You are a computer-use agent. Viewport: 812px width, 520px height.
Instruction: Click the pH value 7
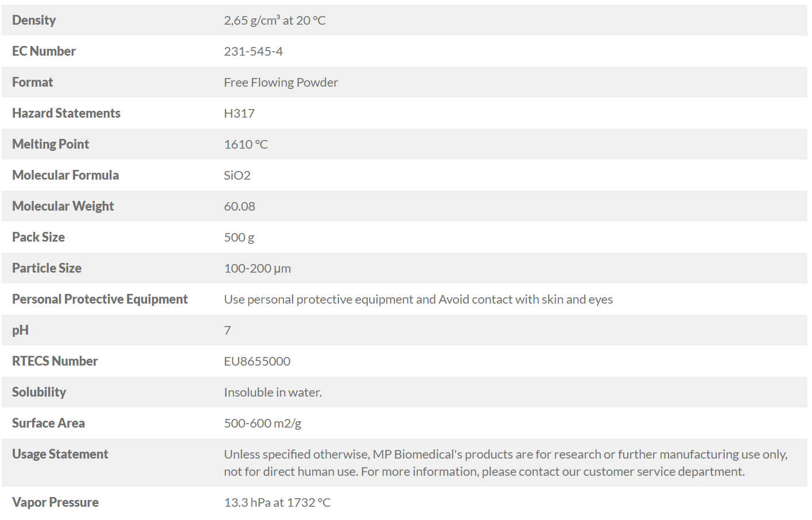click(x=227, y=330)
